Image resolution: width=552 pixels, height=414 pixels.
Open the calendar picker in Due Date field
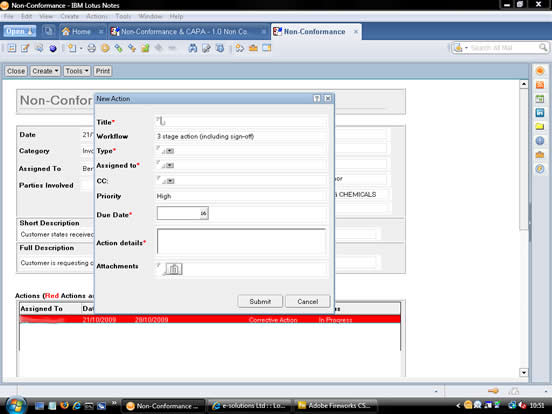pyautogui.click(x=203, y=213)
